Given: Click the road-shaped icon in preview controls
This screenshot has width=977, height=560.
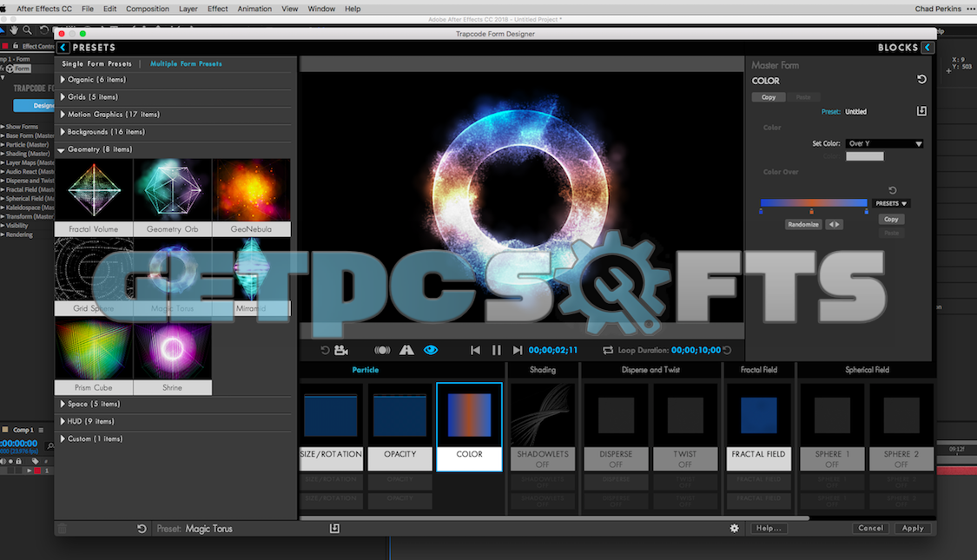Looking at the screenshot, I should coord(406,350).
